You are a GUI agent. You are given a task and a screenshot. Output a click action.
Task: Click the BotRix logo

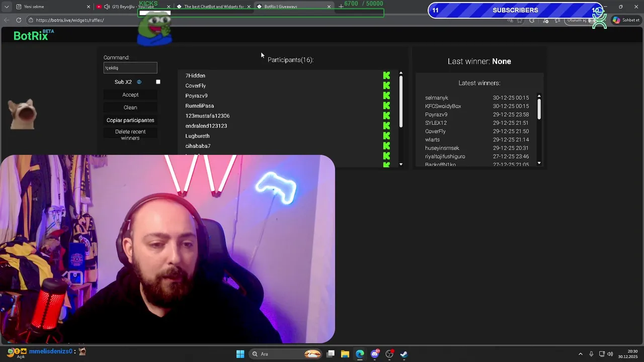pos(31,36)
